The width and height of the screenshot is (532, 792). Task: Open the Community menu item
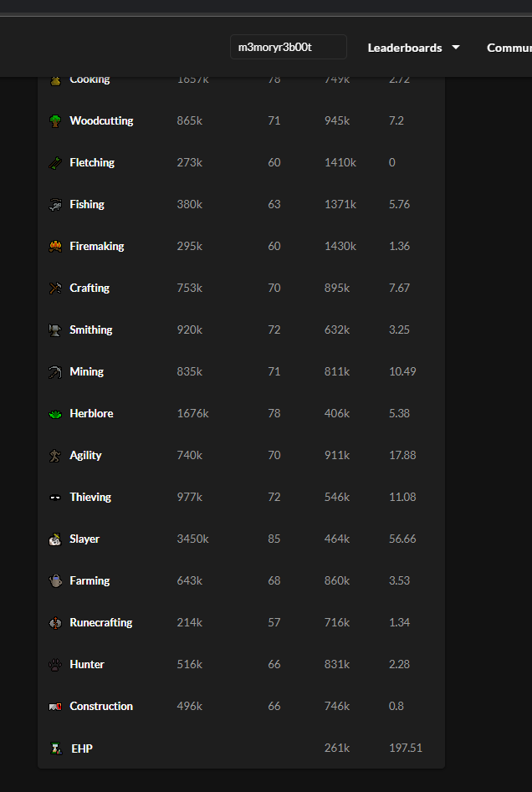[509, 48]
